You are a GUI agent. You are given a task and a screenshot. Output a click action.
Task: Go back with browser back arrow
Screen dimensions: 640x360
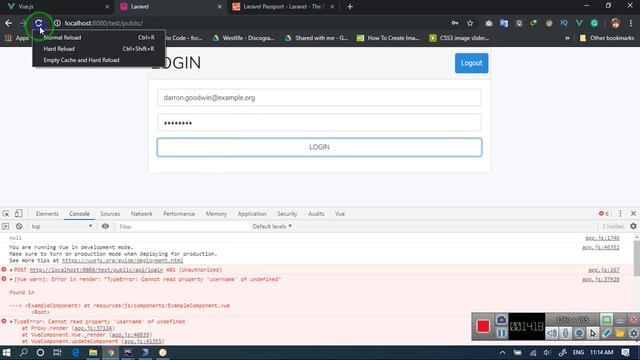click(9, 23)
